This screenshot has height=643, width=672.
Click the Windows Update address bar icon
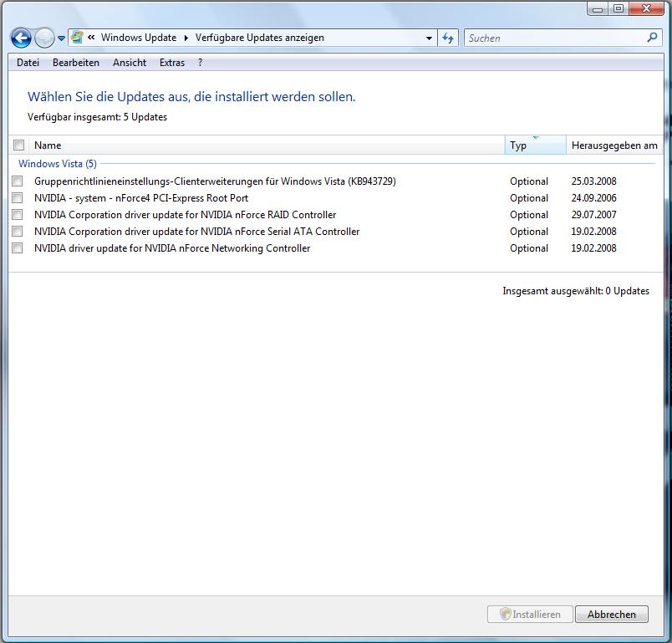[x=77, y=38]
